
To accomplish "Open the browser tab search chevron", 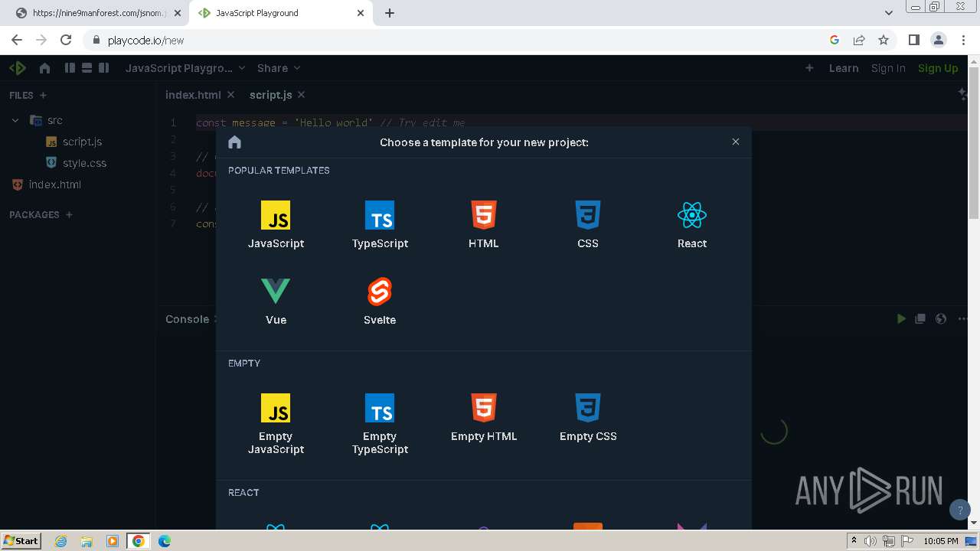I will 888,13.
